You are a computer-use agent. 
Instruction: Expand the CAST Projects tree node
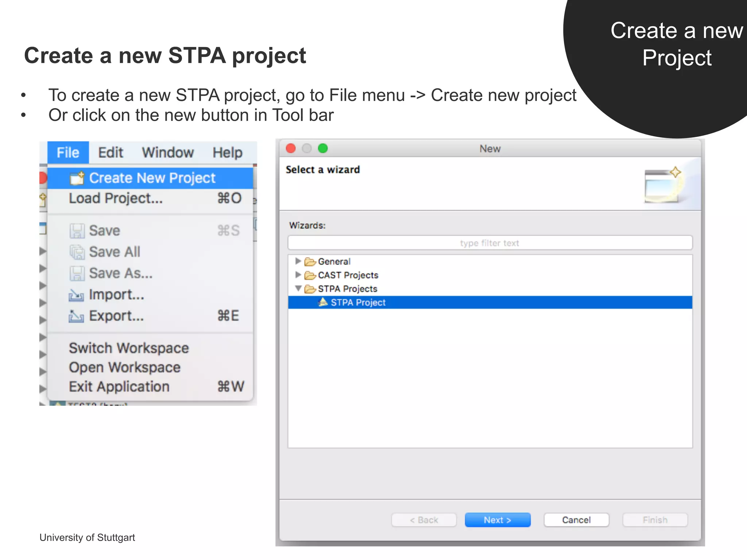point(298,275)
